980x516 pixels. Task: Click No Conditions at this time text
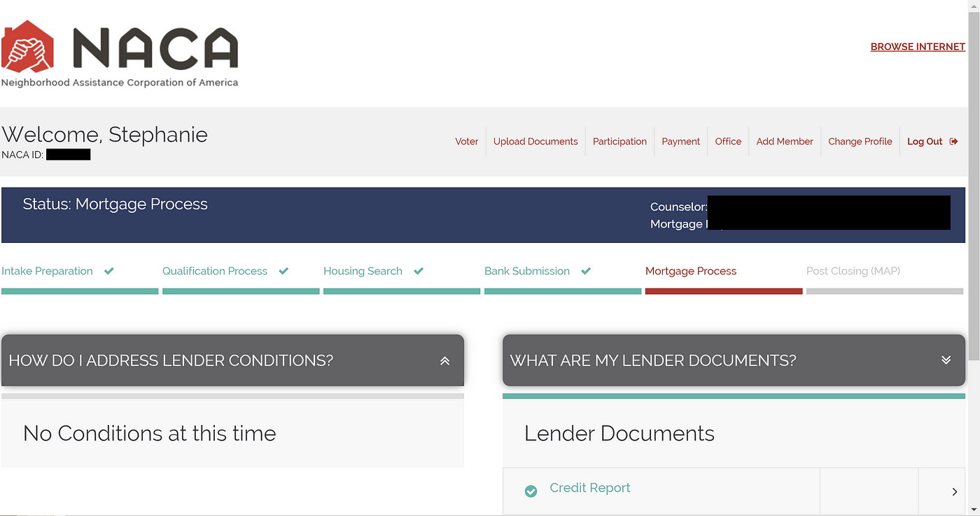[x=150, y=433]
